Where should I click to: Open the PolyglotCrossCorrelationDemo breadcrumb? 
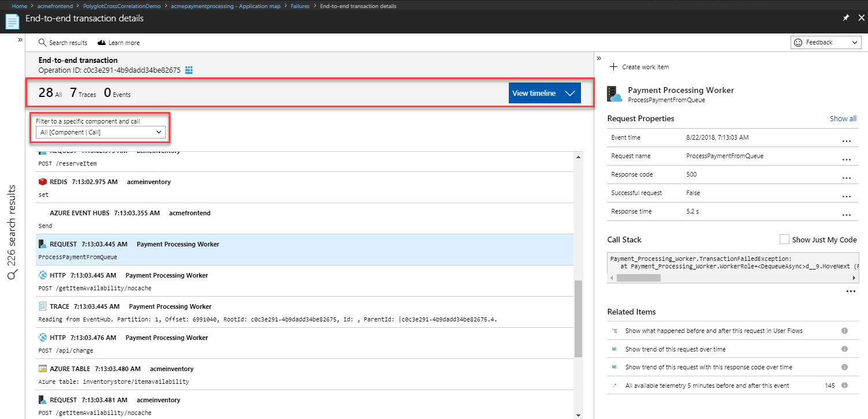[122, 6]
